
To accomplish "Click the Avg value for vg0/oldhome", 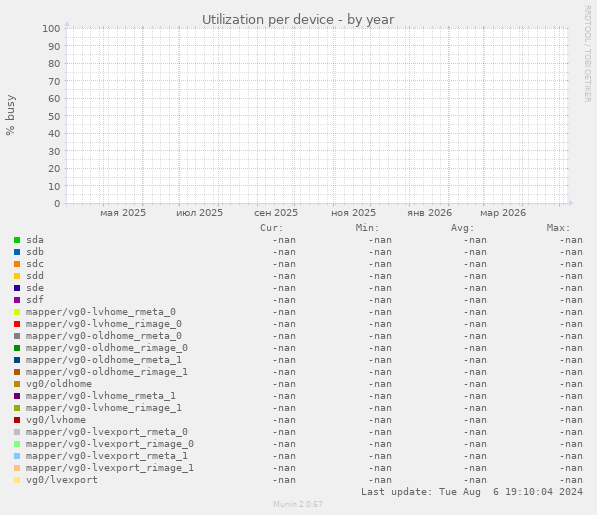I will point(475,384).
